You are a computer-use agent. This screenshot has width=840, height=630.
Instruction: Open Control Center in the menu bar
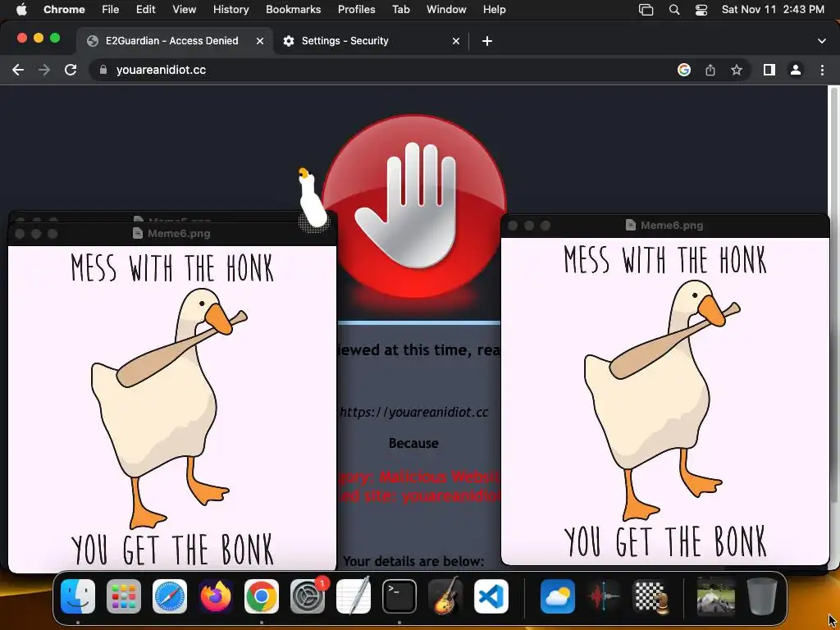(x=701, y=10)
